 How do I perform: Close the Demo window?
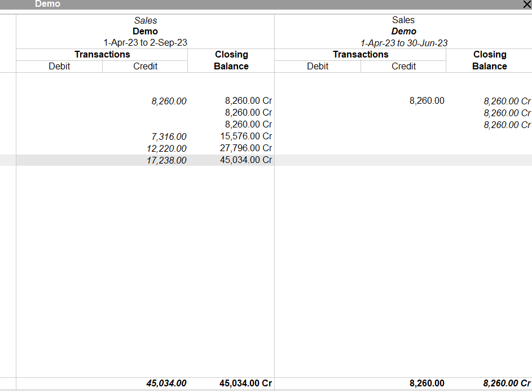pyautogui.click(x=527, y=4)
